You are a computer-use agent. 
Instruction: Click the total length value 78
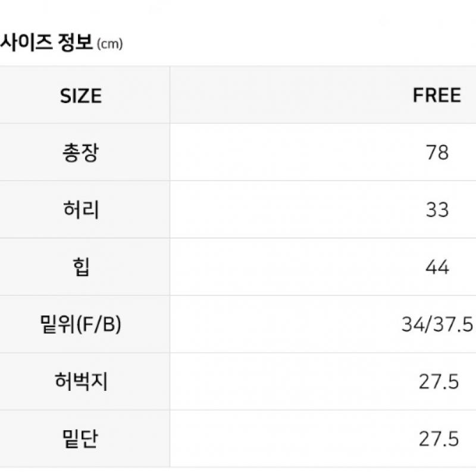point(437,152)
